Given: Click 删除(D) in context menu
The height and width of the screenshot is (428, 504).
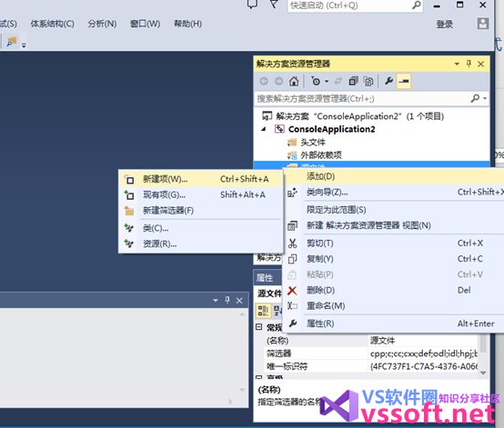Looking at the screenshot, I should pos(393,290).
